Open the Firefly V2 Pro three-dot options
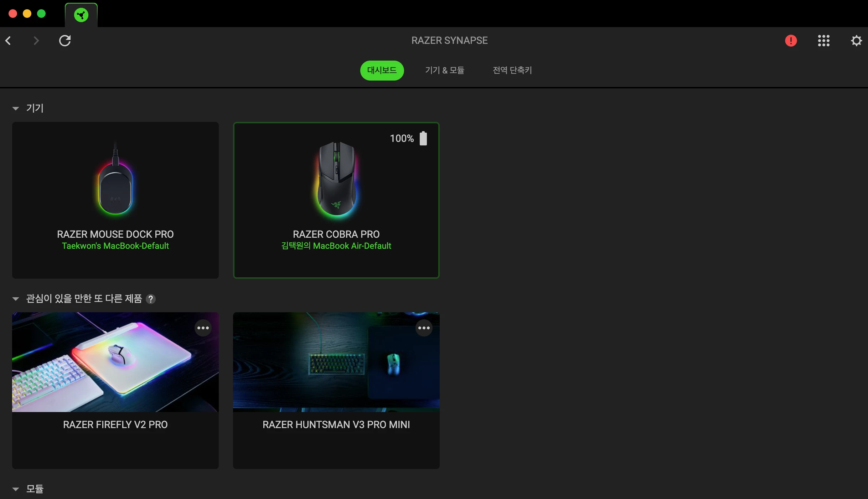The width and height of the screenshot is (868, 499). (x=203, y=328)
